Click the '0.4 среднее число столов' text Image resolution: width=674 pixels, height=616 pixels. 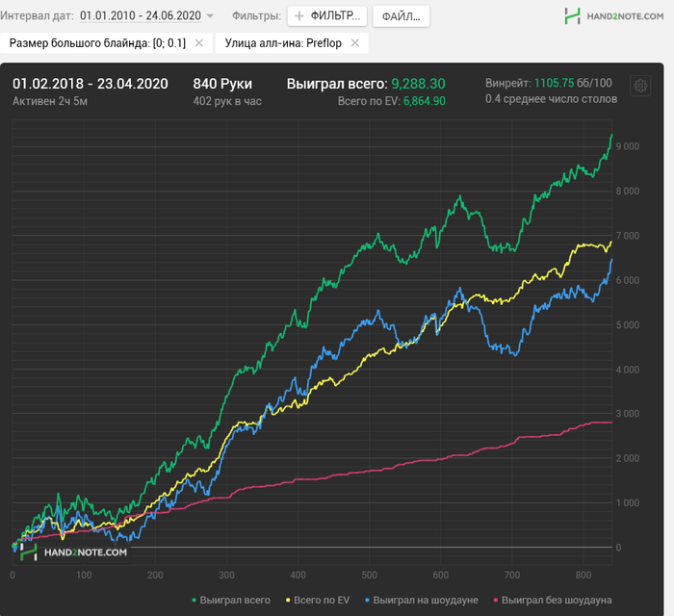click(551, 99)
